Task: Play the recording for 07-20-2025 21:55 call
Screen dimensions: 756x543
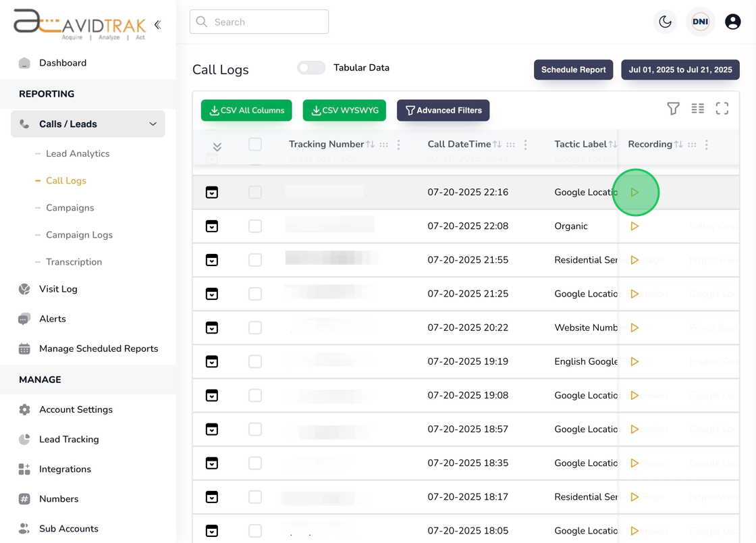Action: click(634, 260)
